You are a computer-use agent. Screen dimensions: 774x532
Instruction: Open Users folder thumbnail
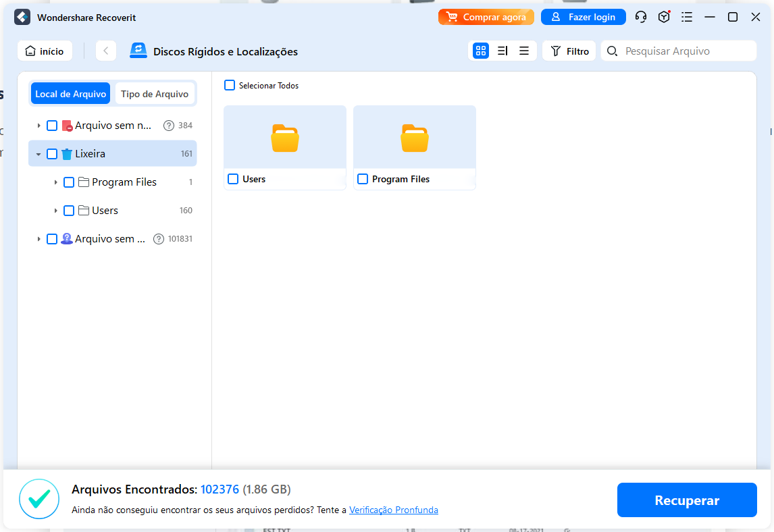pos(285,138)
